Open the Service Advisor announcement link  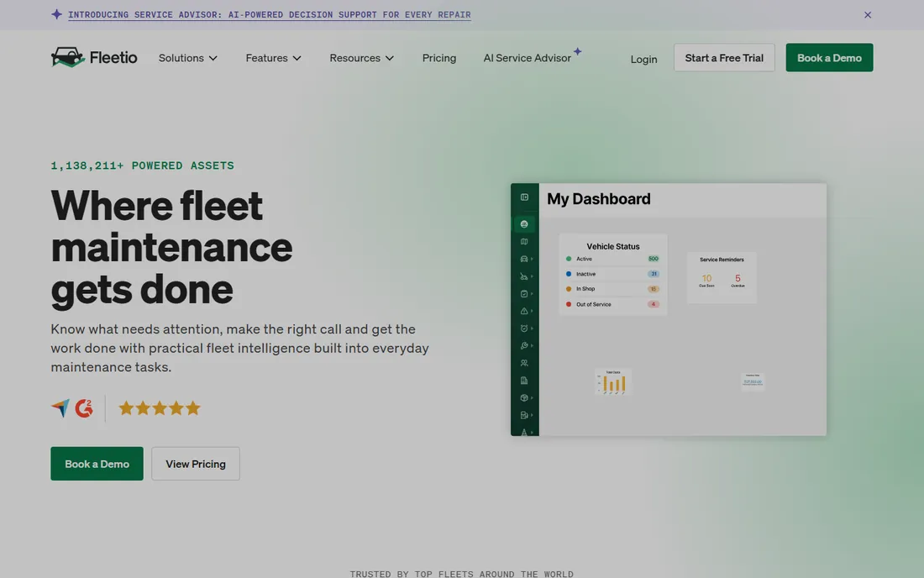pos(270,15)
